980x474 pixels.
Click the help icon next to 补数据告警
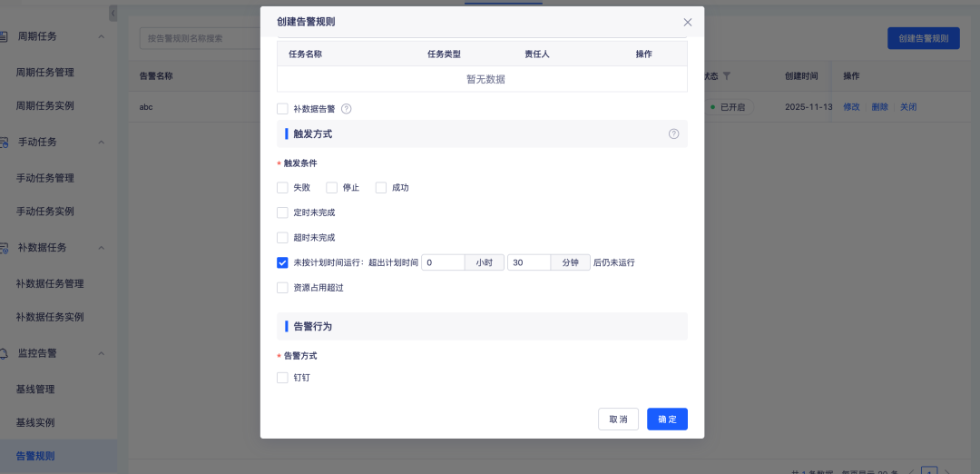(x=347, y=109)
